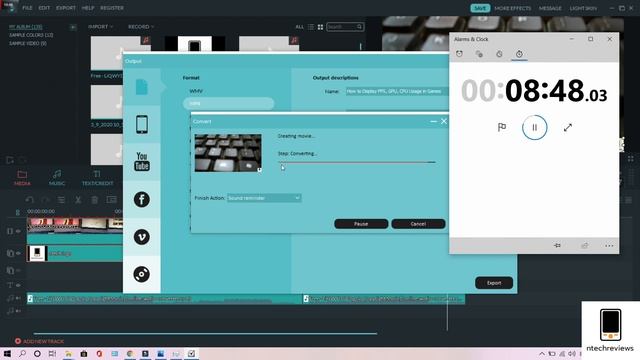Click the media Search field
640x360 pixels.
coord(345,27)
